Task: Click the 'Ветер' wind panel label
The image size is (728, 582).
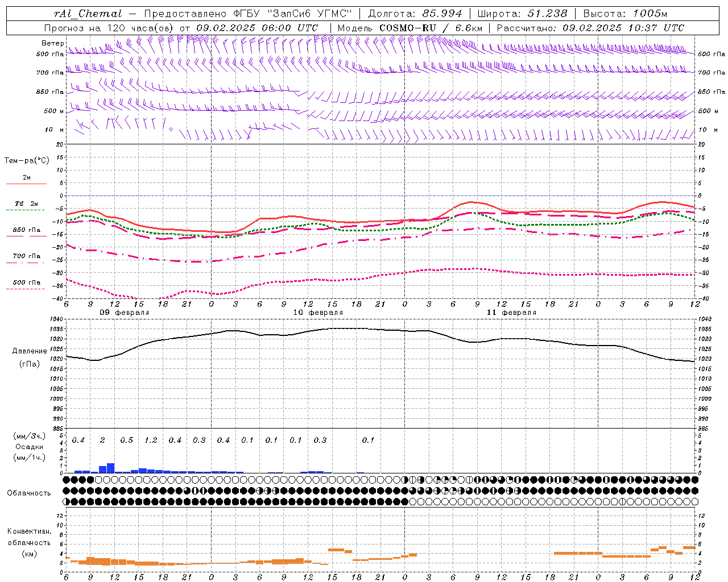Action: 52,43
